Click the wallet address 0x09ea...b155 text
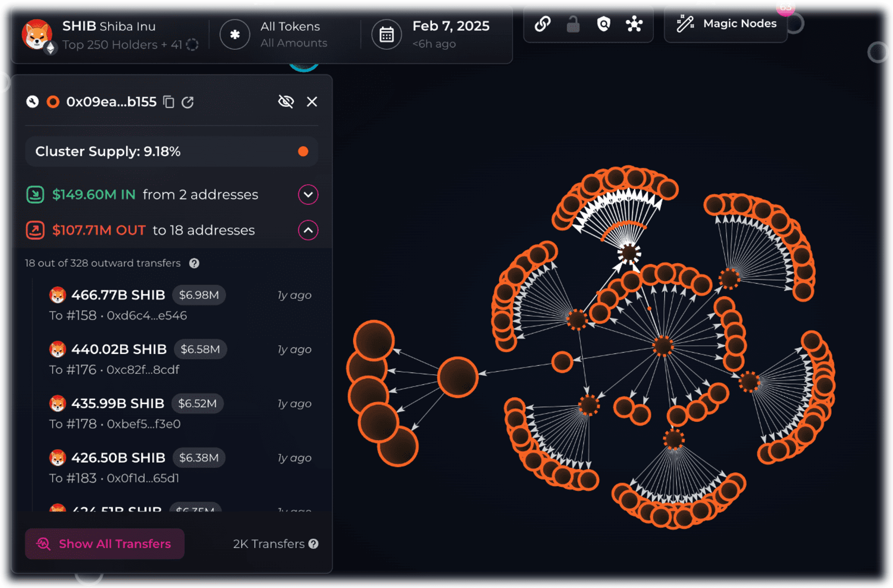Screen dimensions: 893x588 (x=111, y=102)
